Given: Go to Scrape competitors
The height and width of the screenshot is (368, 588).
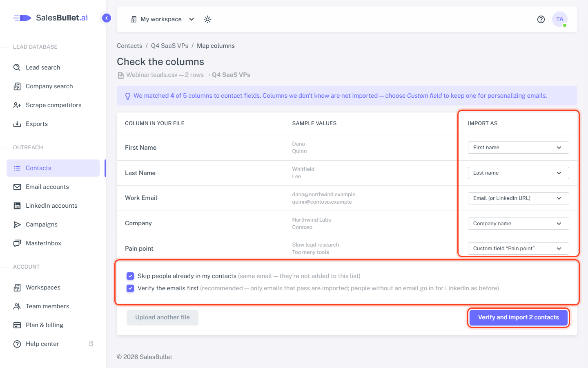Looking at the screenshot, I should coord(53,105).
